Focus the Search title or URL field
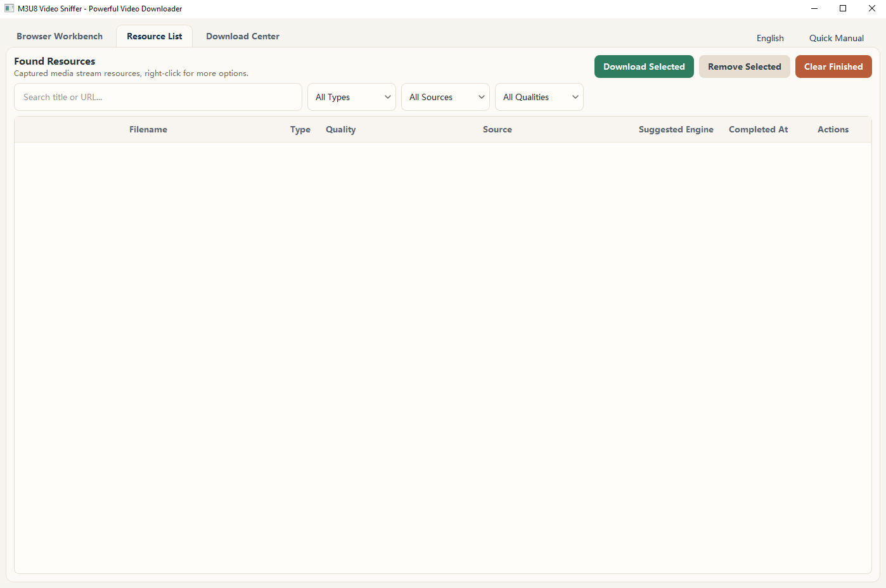This screenshot has width=886, height=588. tap(158, 97)
